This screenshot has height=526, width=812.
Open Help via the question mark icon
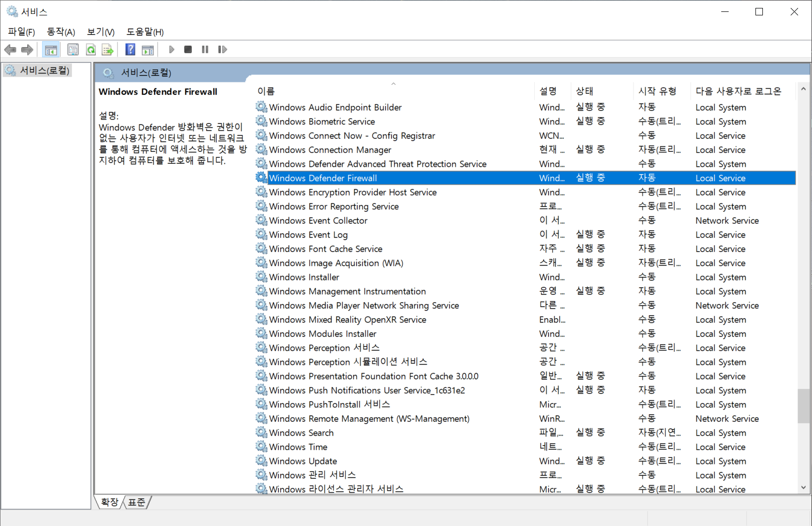pyautogui.click(x=130, y=50)
